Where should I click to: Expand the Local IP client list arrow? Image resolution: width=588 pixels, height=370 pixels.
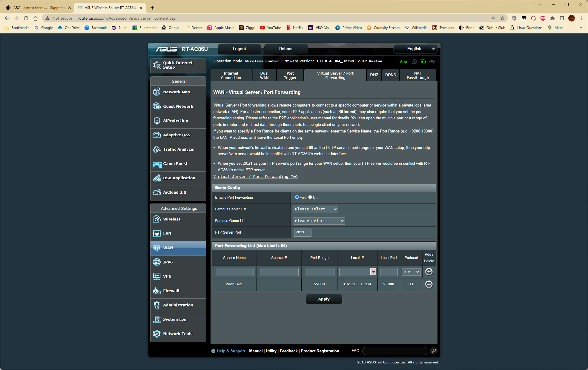373,272
